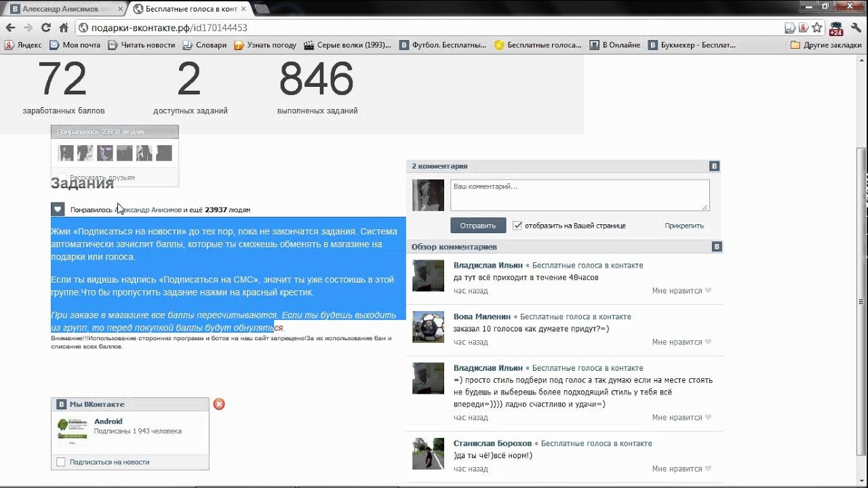The height and width of the screenshot is (488, 868).
Task: Open the Узнать погоду bookmark
Action: (265, 45)
